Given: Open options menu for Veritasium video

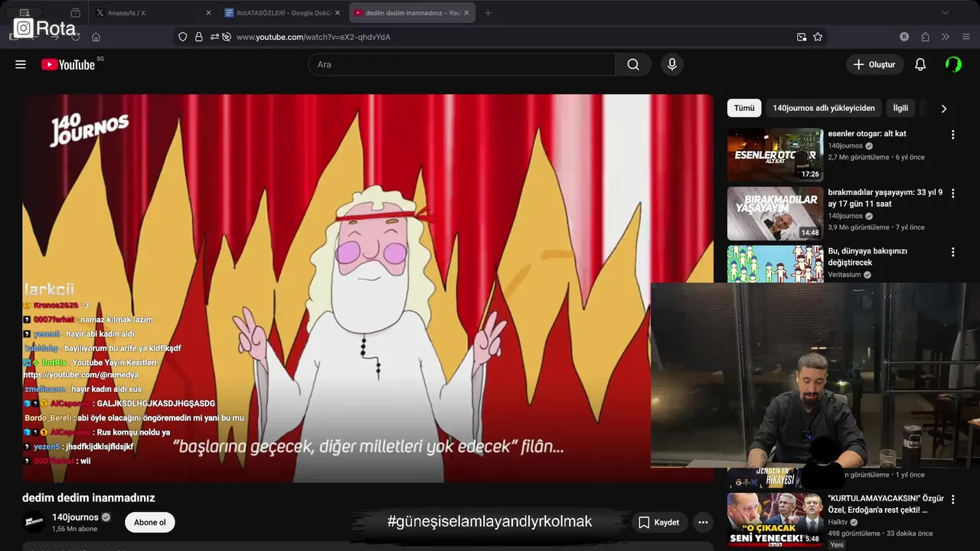Looking at the screenshot, I should click(953, 253).
